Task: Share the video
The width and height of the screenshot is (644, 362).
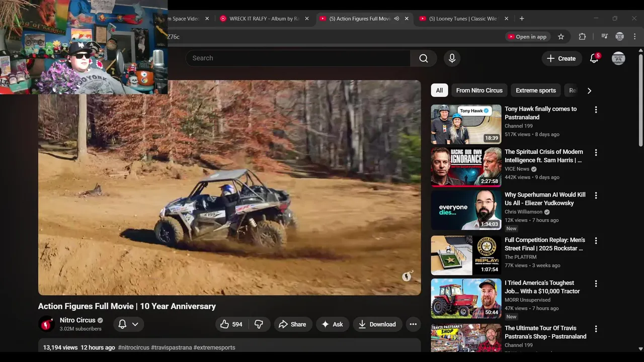Action: (293, 324)
